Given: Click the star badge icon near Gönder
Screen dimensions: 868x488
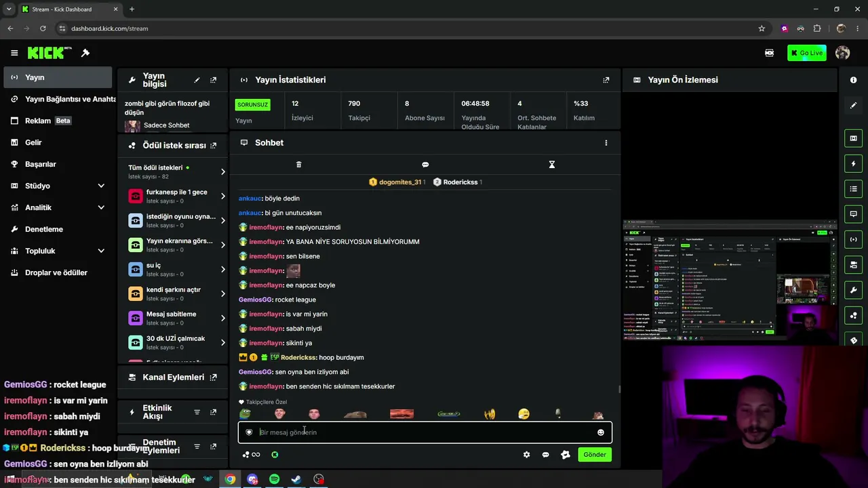Looking at the screenshot, I should tap(566, 455).
